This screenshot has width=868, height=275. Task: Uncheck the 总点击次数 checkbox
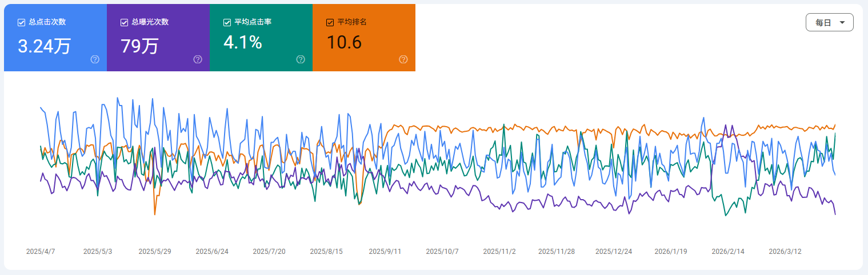tap(21, 22)
